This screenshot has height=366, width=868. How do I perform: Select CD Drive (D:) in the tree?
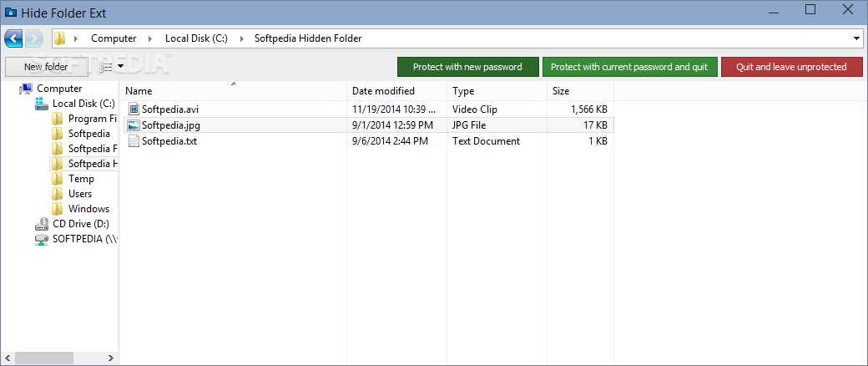[x=81, y=224]
